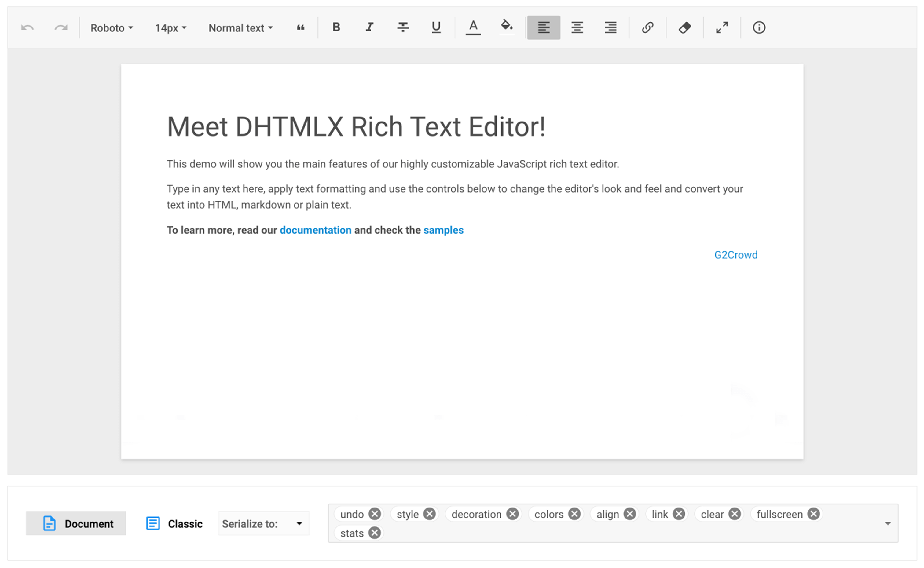Switch to Document editor mode
This screenshot has height=568, width=924.
[75, 523]
